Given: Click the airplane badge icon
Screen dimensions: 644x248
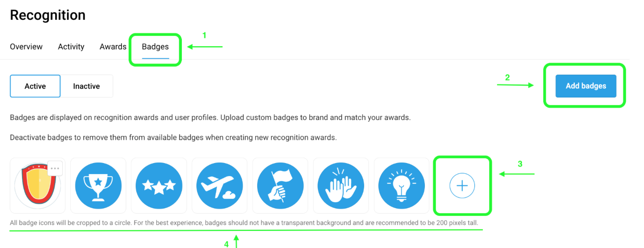Looking at the screenshot, I should [219, 186].
